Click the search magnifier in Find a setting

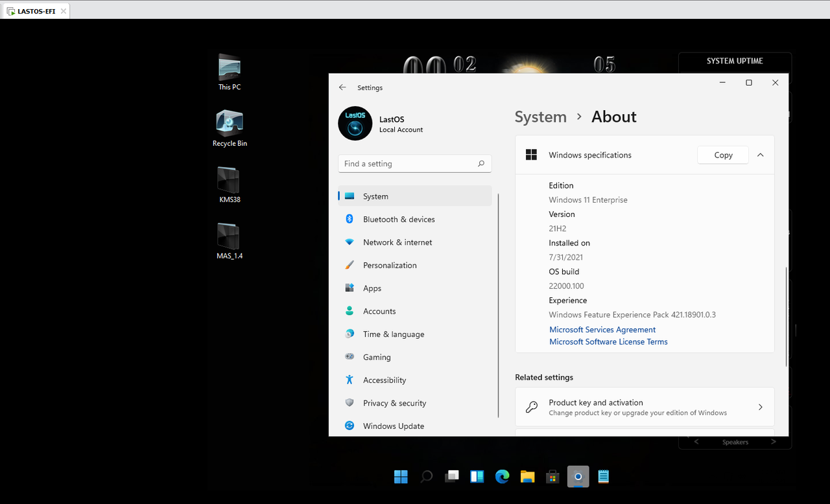[x=481, y=164]
